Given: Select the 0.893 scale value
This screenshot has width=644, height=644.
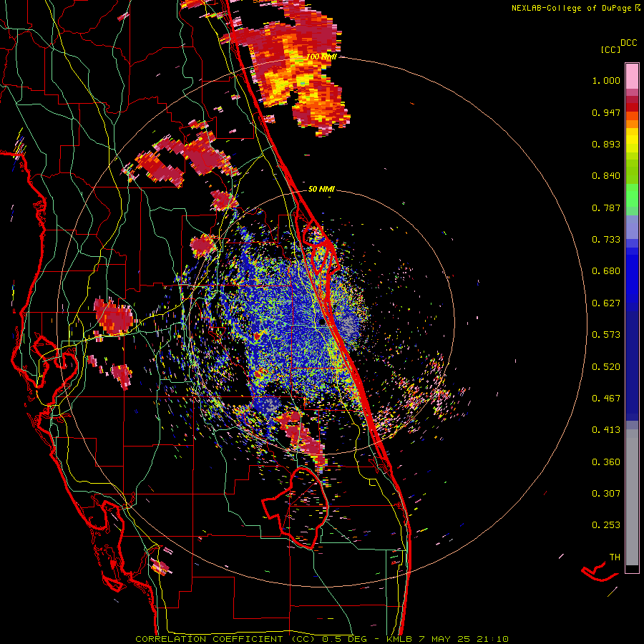Looking at the screenshot, I should (x=606, y=144).
